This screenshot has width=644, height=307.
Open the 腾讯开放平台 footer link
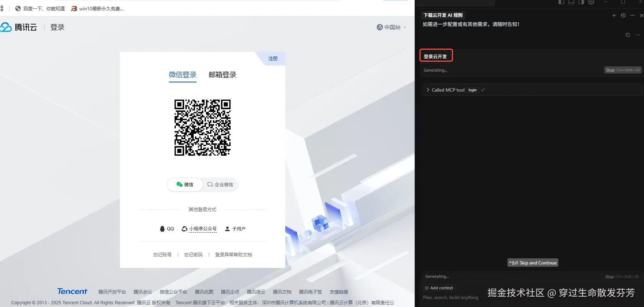112,292
